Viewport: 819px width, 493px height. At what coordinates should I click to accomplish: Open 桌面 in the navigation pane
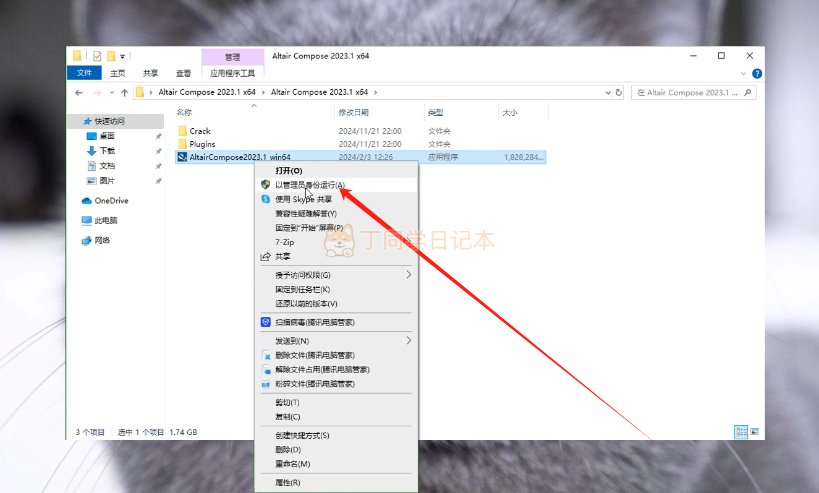tap(107, 136)
